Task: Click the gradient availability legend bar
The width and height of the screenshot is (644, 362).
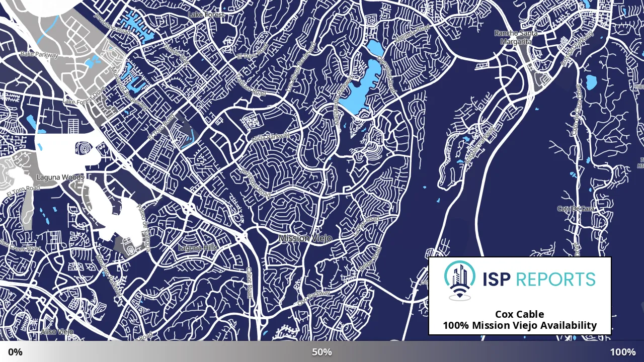Action: 322,351
